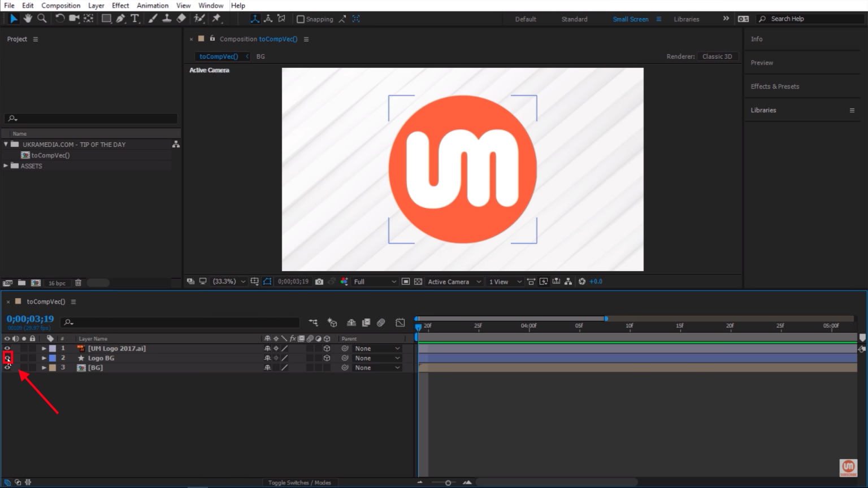Select the Clone Stamp tool
Image resolution: width=868 pixels, height=488 pixels.
(167, 19)
